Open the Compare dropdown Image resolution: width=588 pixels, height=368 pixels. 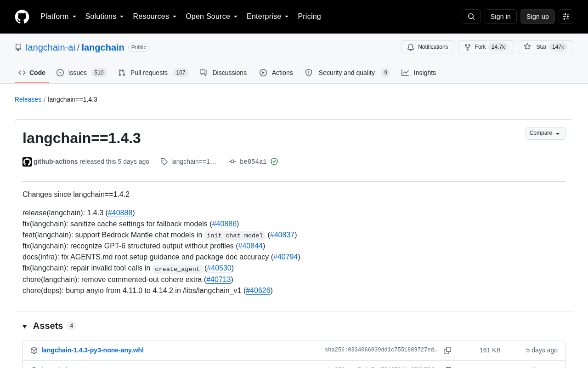pos(545,133)
